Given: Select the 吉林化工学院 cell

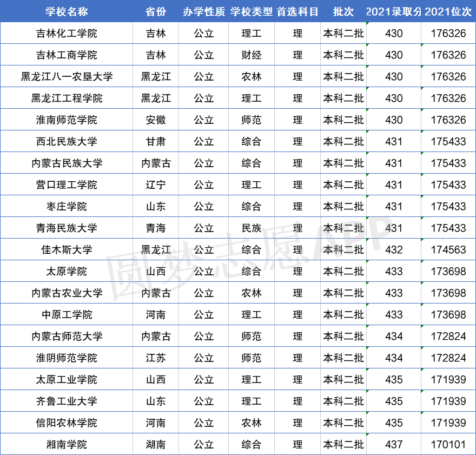Looking at the screenshot, I should [x=67, y=33].
